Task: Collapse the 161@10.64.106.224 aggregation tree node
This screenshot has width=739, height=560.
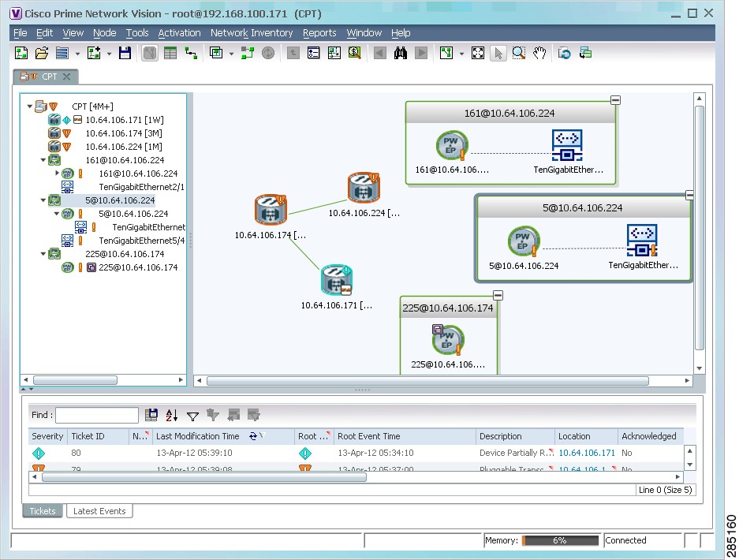Action: point(43,160)
